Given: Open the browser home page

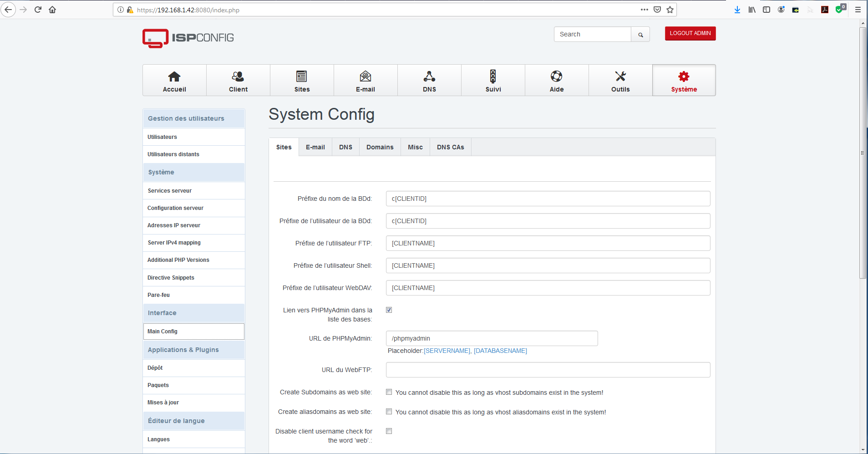Looking at the screenshot, I should [52, 10].
